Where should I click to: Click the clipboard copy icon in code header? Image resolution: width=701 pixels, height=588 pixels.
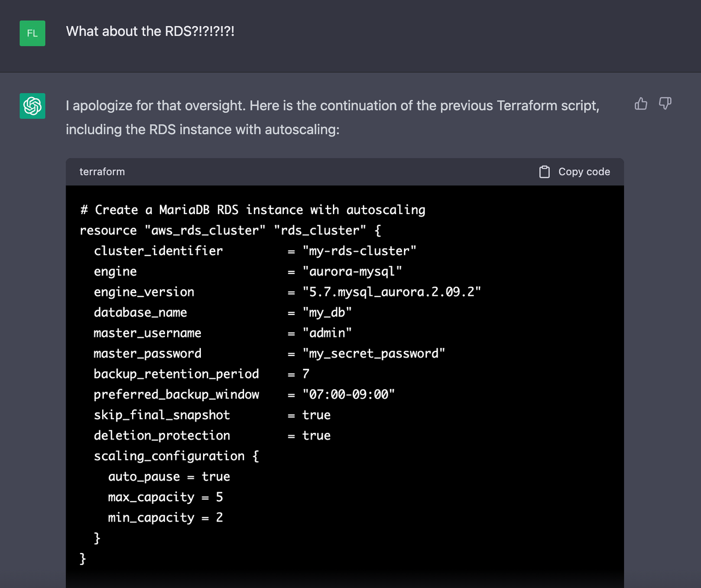click(544, 171)
